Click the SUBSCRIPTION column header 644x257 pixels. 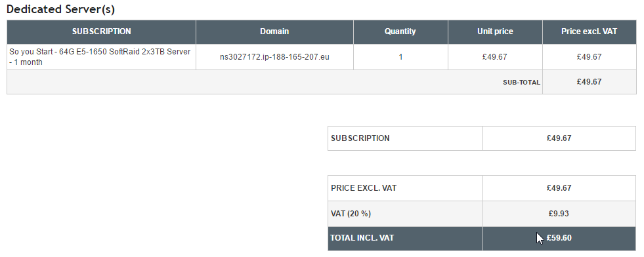point(102,31)
